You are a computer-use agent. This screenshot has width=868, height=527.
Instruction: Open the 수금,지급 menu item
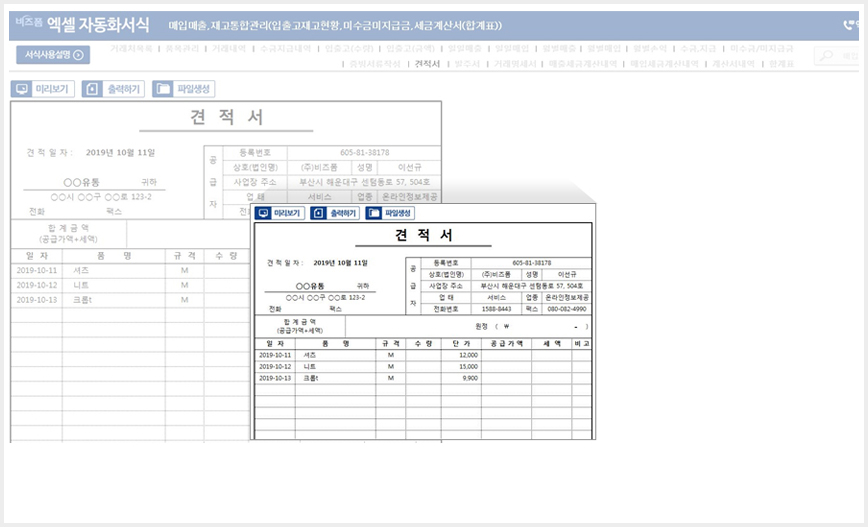tap(698, 49)
